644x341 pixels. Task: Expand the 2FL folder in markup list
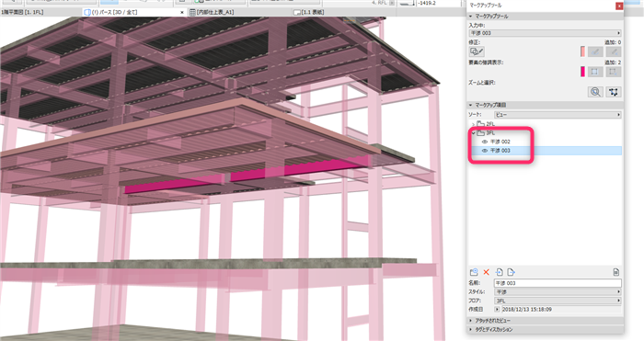(473, 124)
